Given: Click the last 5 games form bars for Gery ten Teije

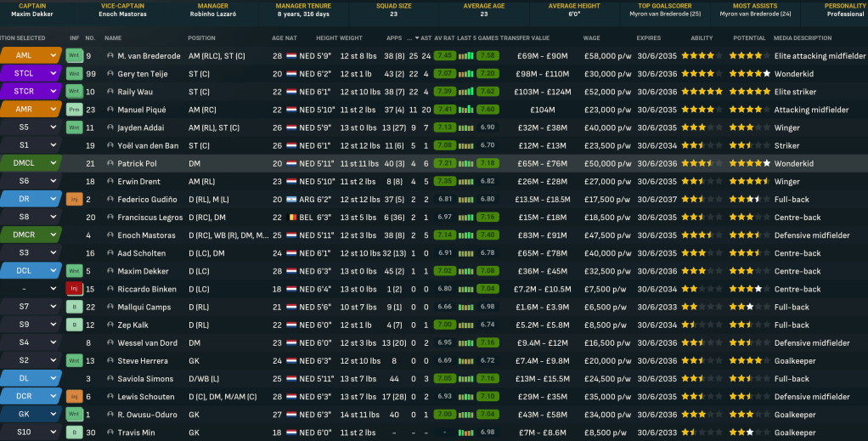Looking at the screenshot, I should point(465,74).
